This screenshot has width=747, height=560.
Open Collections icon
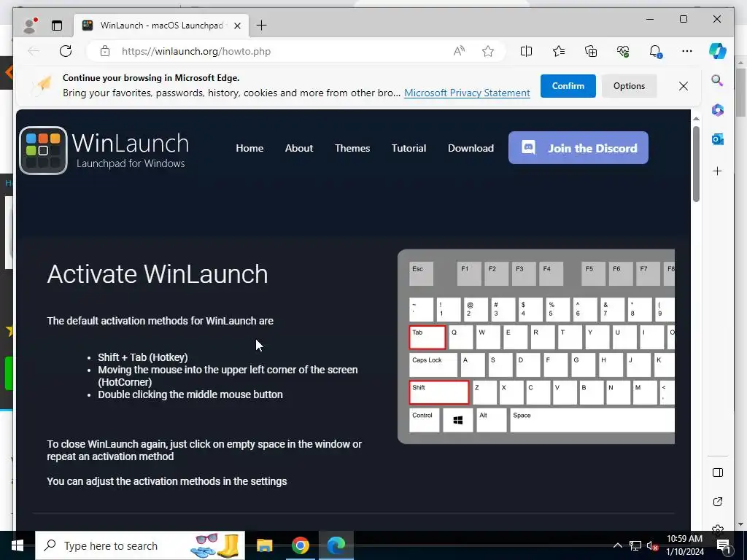click(x=591, y=51)
